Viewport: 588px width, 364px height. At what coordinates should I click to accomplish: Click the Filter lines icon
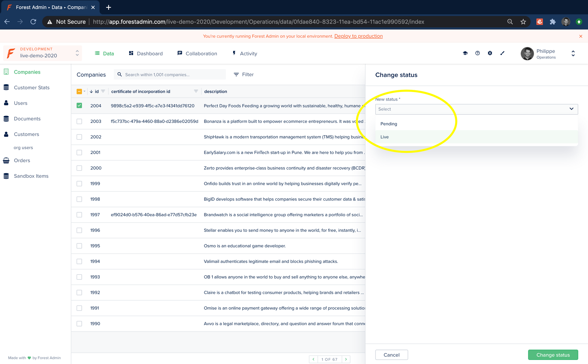coord(236,75)
